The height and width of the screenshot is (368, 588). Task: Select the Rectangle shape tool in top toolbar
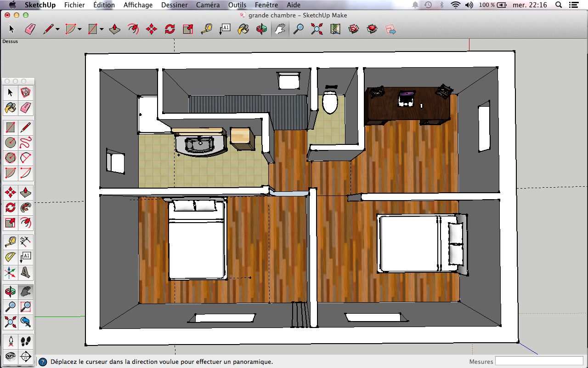point(93,29)
